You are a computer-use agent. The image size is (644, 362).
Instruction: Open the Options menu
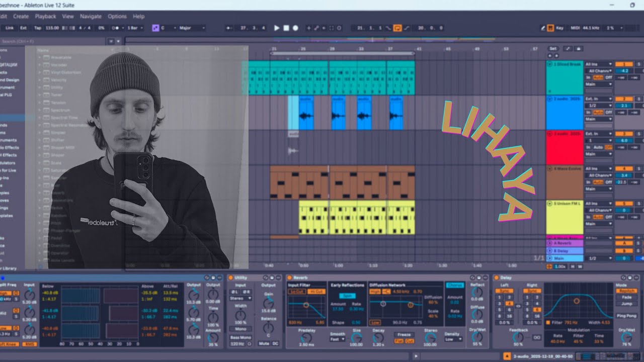coord(117,17)
